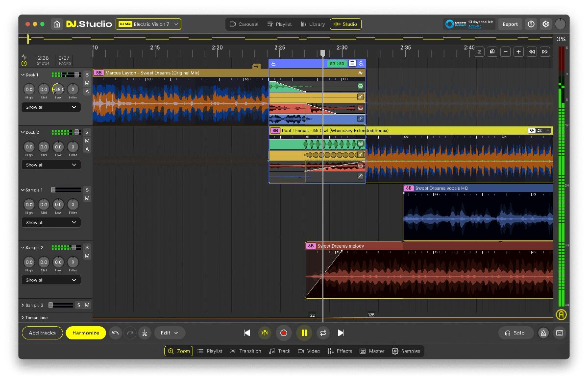Zoom in the timeline with plus button
The image size is (588, 381).
pyautogui.click(x=518, y=52)
